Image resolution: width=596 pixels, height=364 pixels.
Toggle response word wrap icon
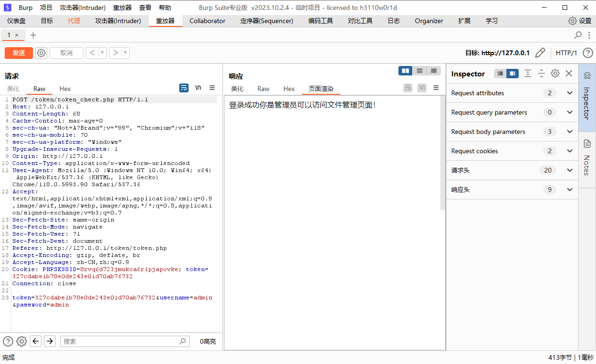coord(408,88)
